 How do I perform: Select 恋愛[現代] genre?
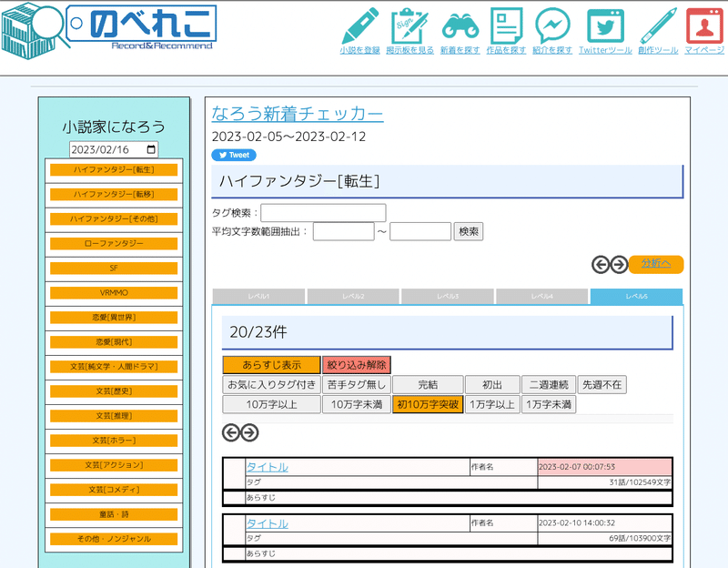[114, 342]
